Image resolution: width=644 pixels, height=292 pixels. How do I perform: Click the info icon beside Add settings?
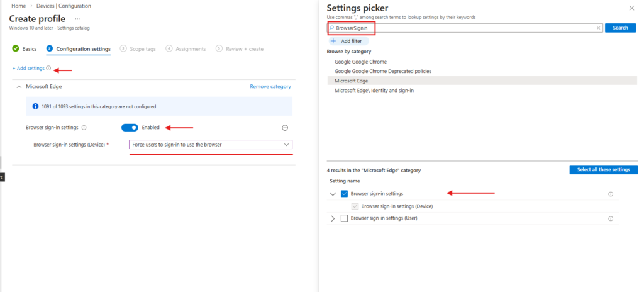[x=48, y=68]
